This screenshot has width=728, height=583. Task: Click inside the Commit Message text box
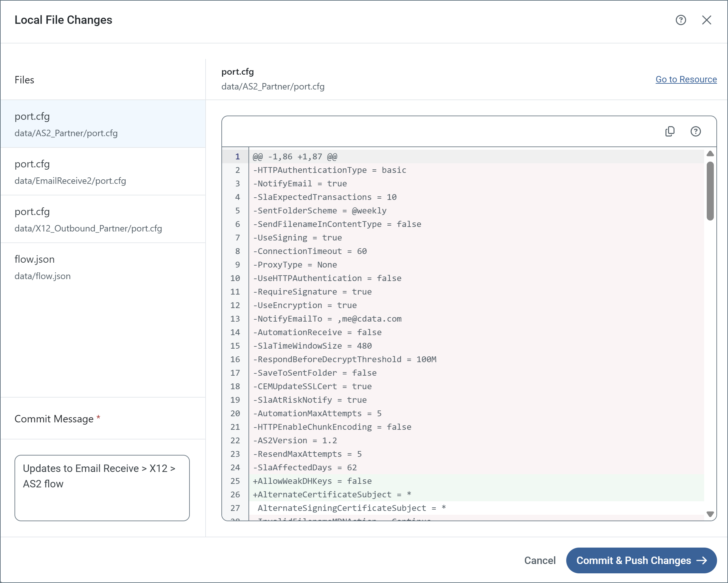102,487
